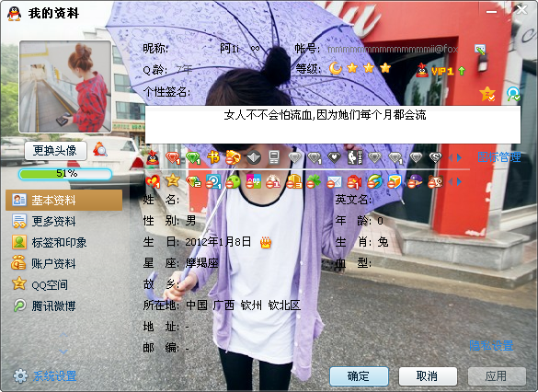The height and width of the screenshot is (392, 538).
Task: Click the red diamond icon in icon row
Action: pyautogui.click(x=173, y=158)
